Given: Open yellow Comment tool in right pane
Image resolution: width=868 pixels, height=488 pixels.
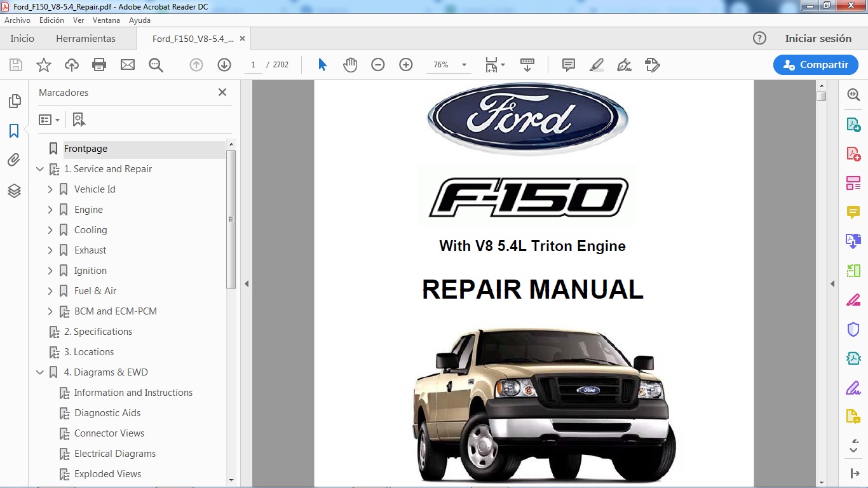Looking at the screenshot, I should point(853,212).
